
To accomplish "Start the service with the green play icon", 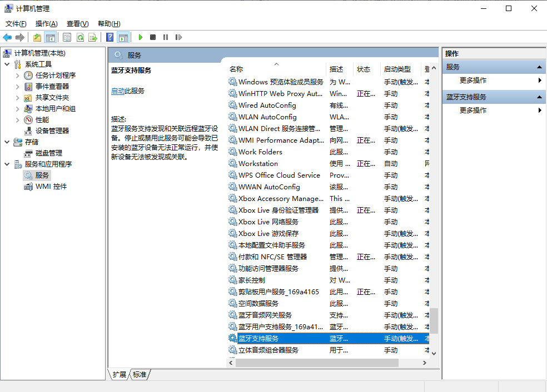I will (141, 37).
